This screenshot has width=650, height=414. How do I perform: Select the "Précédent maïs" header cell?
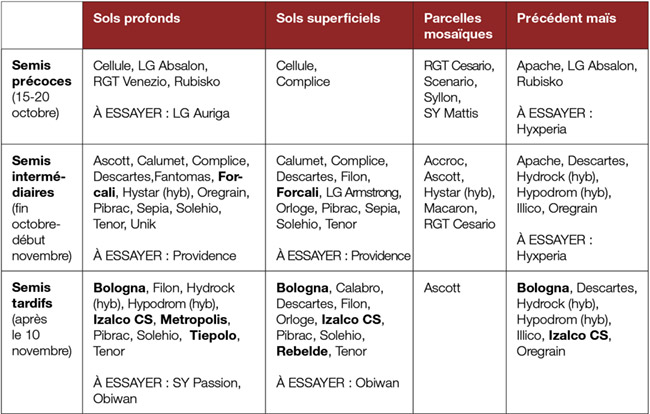click(577, 26)
